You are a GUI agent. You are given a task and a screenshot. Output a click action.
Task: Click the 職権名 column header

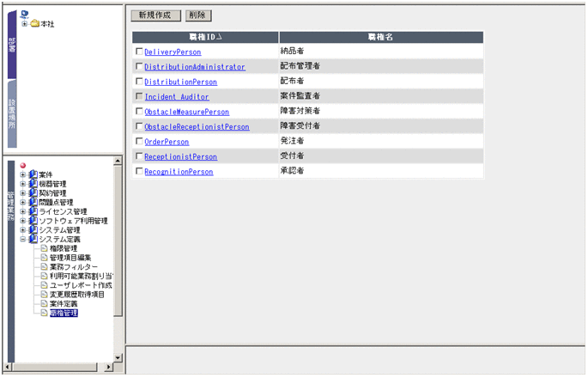381,37
